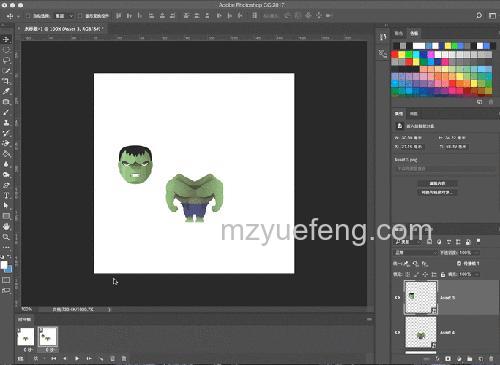Viewport: 500px width, 365px height.
Task: Select the Path Selection arrow tool
Action: coord(6,206)
